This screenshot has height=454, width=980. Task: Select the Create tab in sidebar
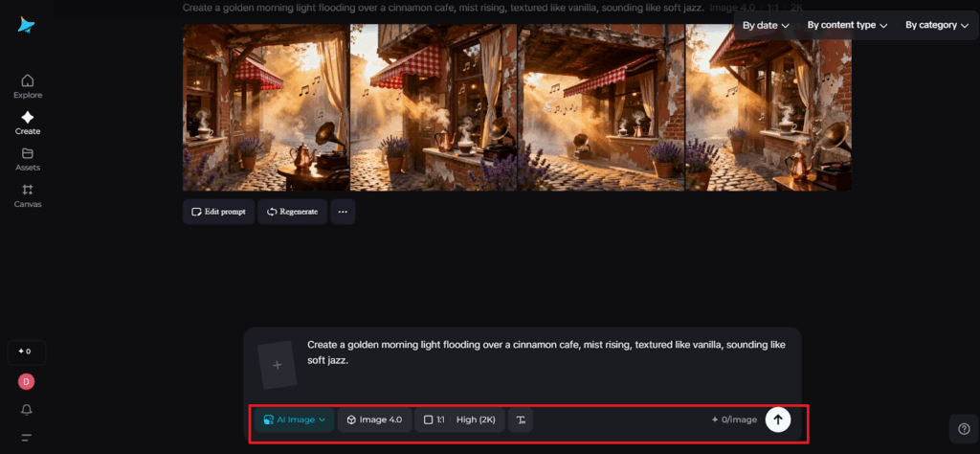click(x=27, y=123)
